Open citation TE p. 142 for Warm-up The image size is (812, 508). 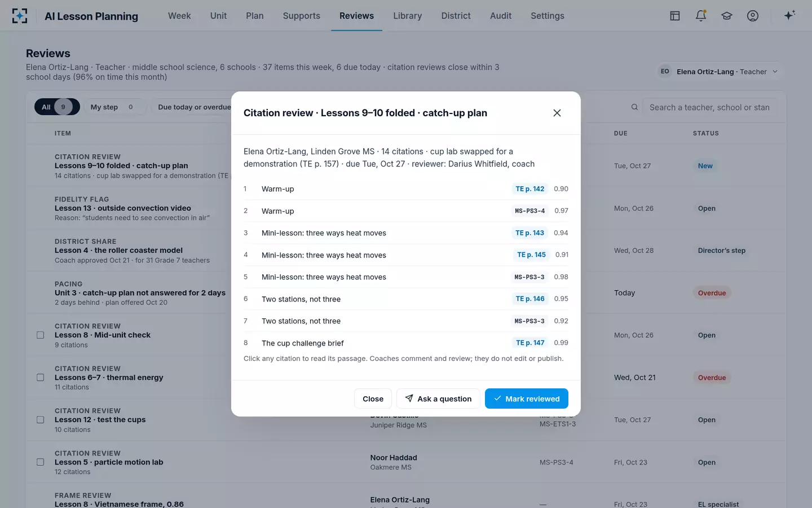pyautogui.click(x=530, y=189)
